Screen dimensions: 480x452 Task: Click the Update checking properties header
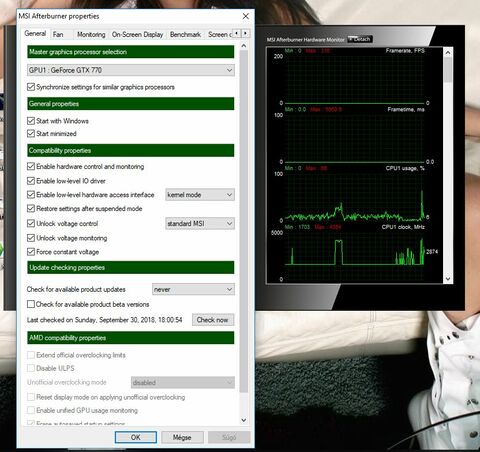(131, 267)
